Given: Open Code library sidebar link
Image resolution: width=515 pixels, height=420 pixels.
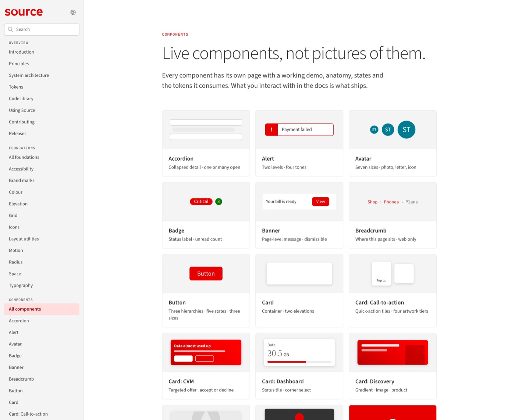Looking at the screenshot, I should coord(21,98).
